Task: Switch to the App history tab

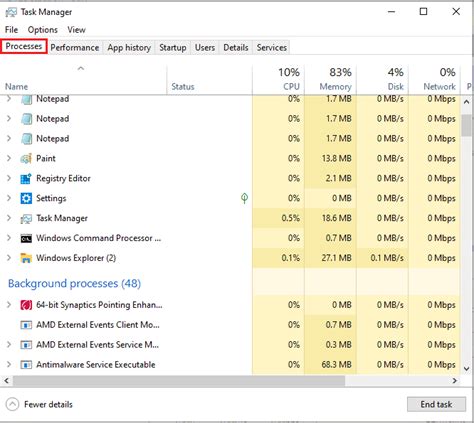Action: [x=129, y=48]
